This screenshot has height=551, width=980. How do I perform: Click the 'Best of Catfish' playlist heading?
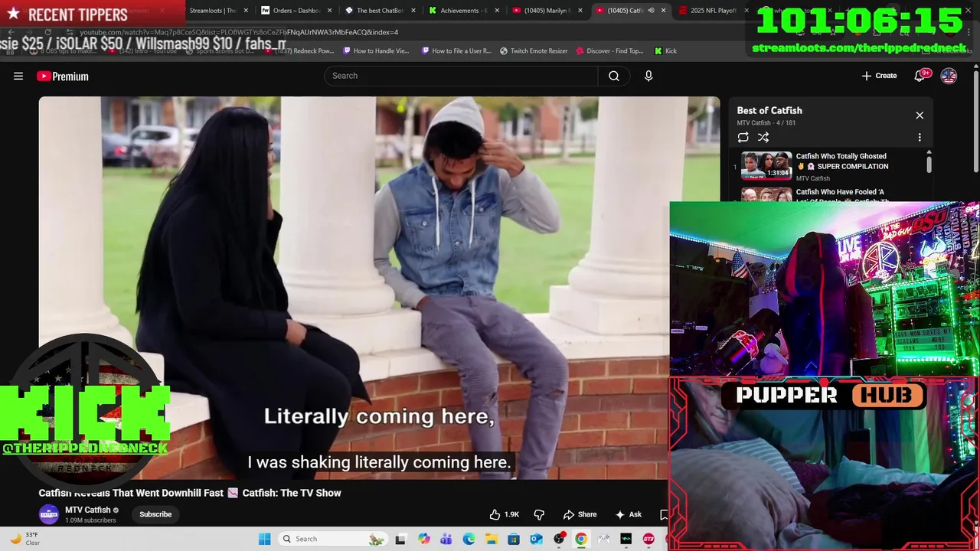[769, 110]
